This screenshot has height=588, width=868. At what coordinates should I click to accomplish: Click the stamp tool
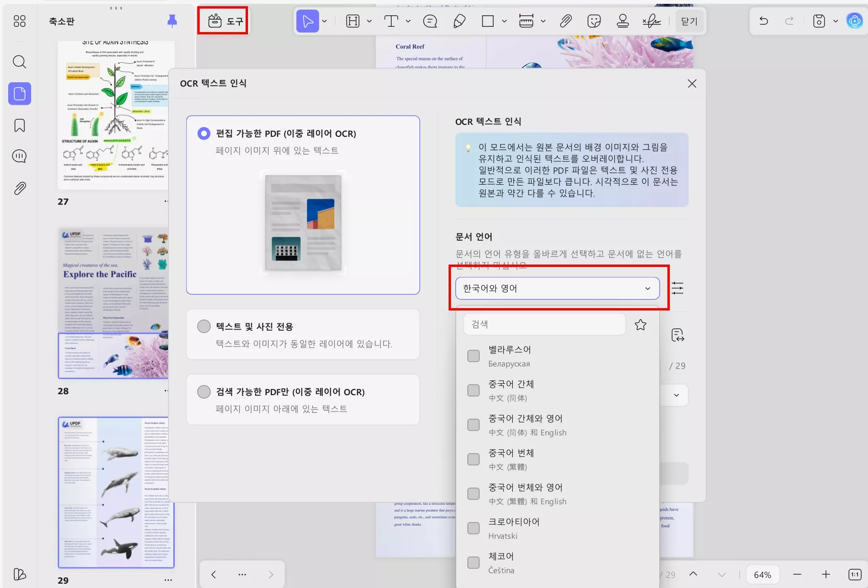pyautogui.click(x=622, y=21)
